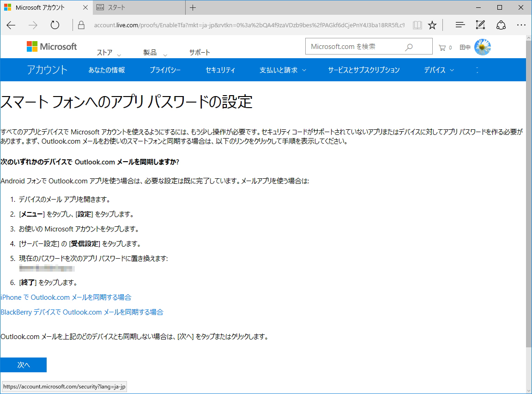Start a Web Note with the pen icon
Screen dimensions: 532x394
pyautogui.click(x=480, y=25)
